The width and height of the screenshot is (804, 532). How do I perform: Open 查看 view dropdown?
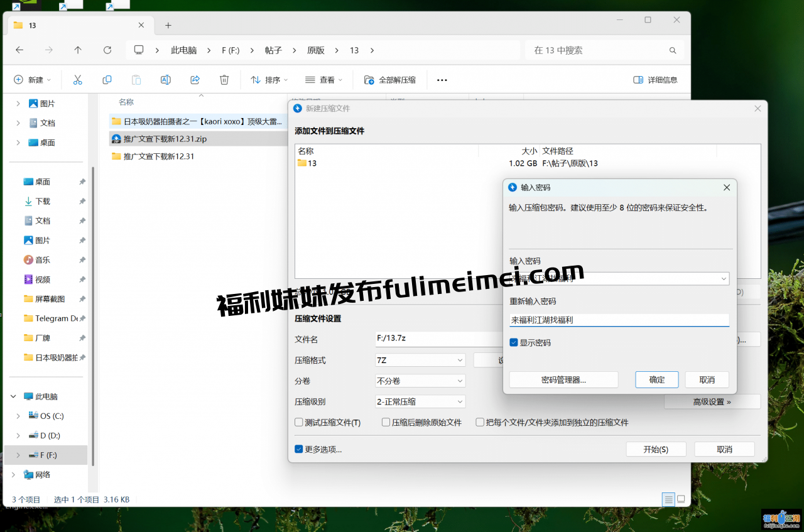324,80
